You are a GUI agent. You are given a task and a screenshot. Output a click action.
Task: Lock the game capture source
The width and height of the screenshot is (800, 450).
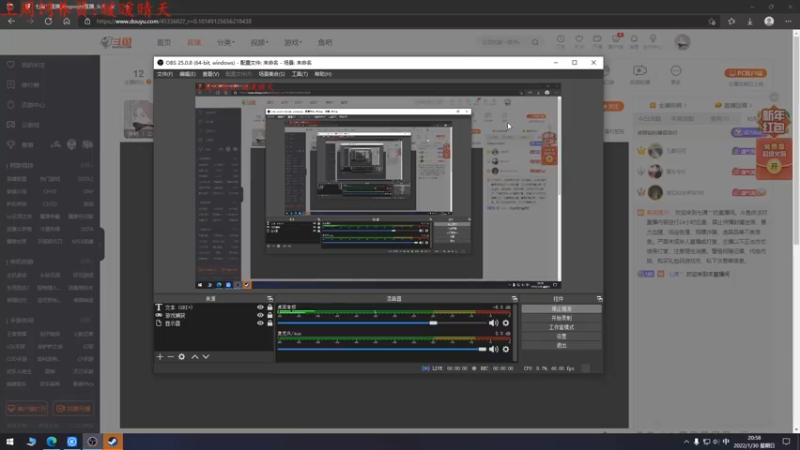(x=270, y=315)
